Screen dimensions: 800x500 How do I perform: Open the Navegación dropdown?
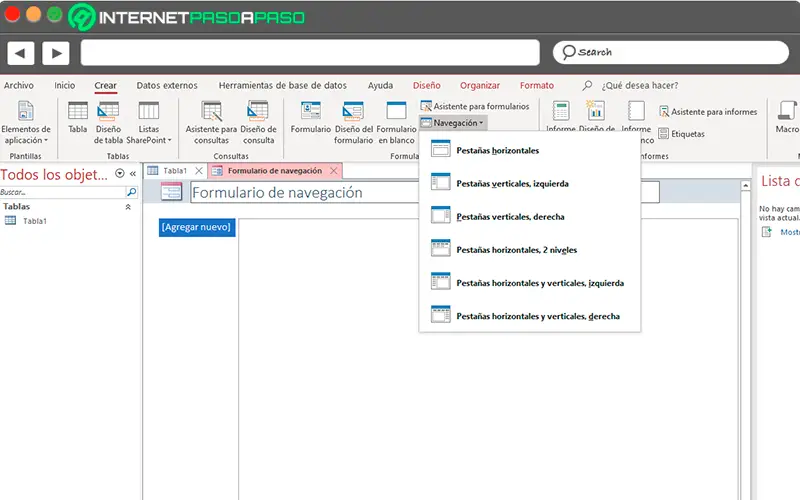(x=453, y=123)
